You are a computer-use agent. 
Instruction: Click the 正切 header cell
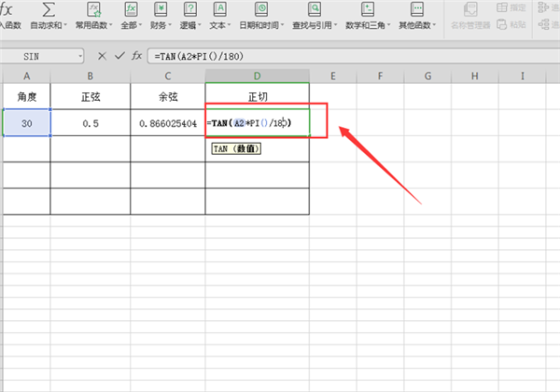click(x=258, y=96)
